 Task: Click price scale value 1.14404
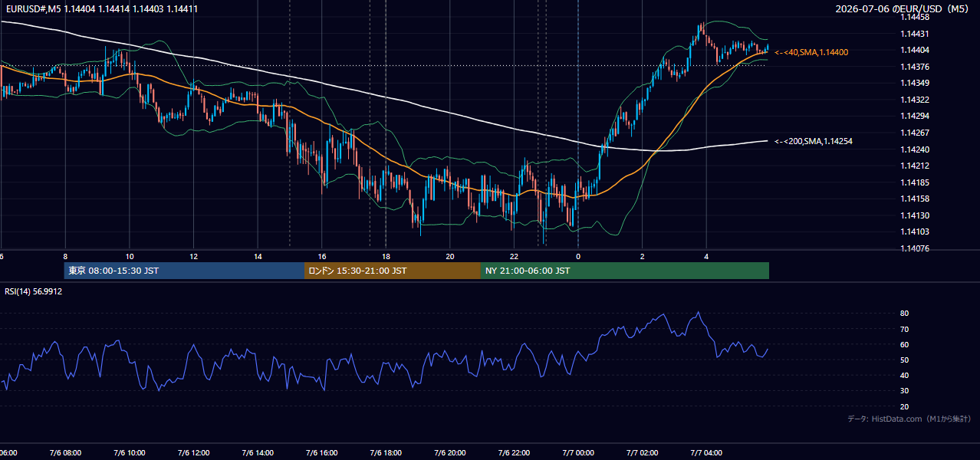click(x=914, y=50)
